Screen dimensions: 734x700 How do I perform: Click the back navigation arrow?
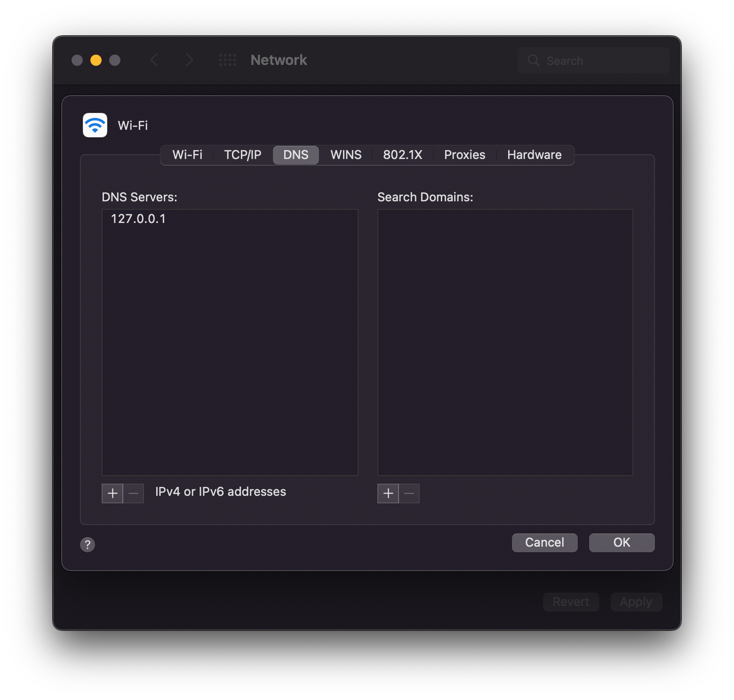tap(154, 60)
